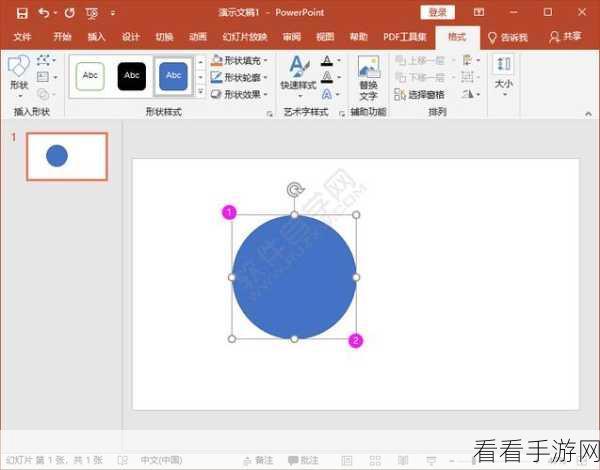Open the 视图 tab
This screenshot has width=600, height=470.
[x=325, y=37]
